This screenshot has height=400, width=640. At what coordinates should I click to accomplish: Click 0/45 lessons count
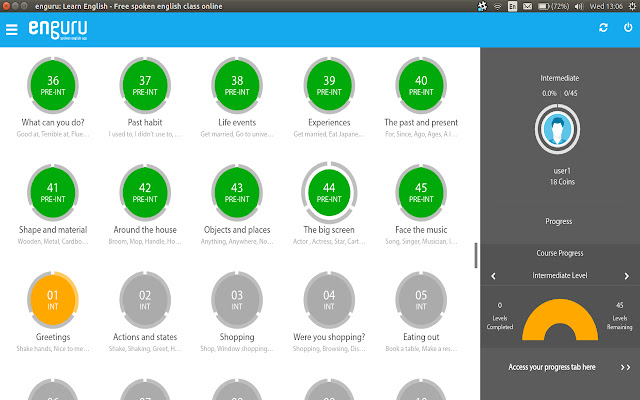click(x=571, y=93)
